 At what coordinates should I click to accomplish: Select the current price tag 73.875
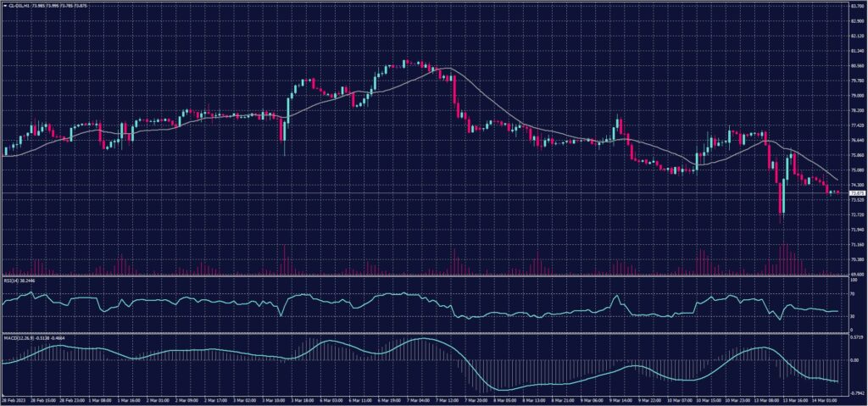tap(857, 193)
